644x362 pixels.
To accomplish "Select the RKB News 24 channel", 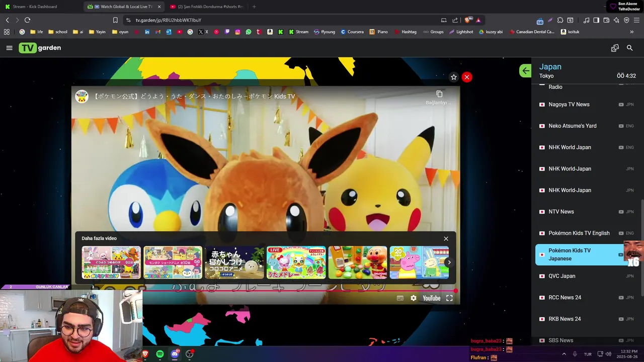I will pyautogui.click(x=586, y=319).
